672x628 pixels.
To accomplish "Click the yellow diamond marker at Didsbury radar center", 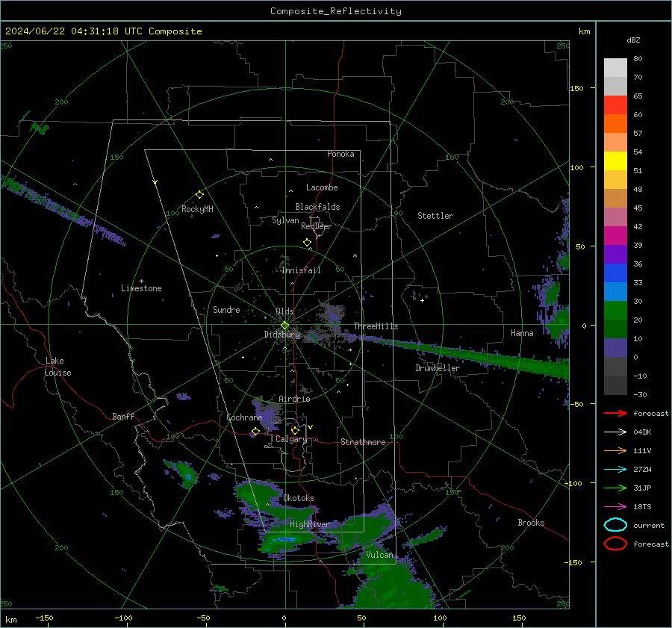I will click(x=284, y=326).
